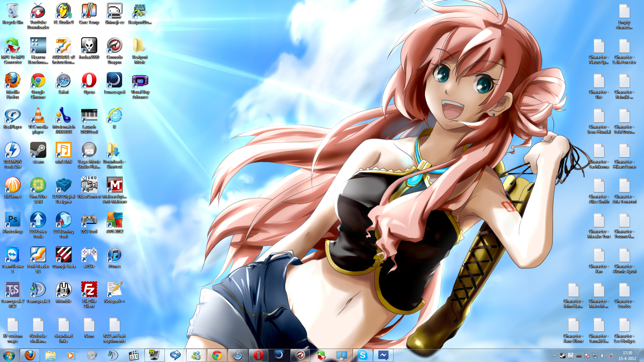The image size is (644, 362).
Task: Select the Lunascape6 desktop icon
Action: pyautogui.click(x=115, y=83)
